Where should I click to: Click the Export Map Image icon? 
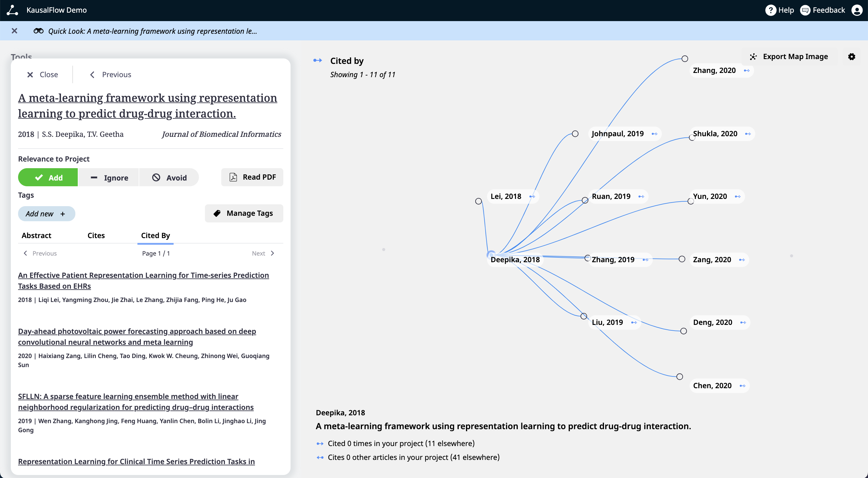tap(754, 56)
